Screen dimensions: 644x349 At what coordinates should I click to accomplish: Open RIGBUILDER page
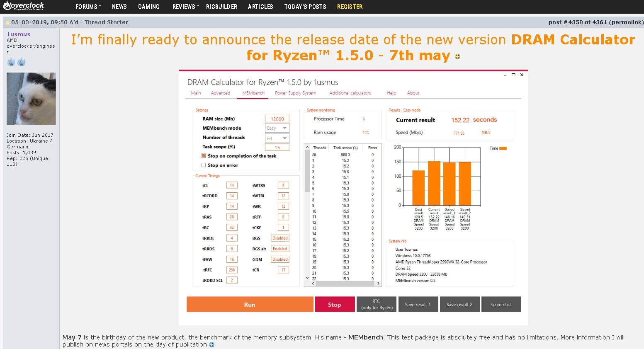point(222,7)
